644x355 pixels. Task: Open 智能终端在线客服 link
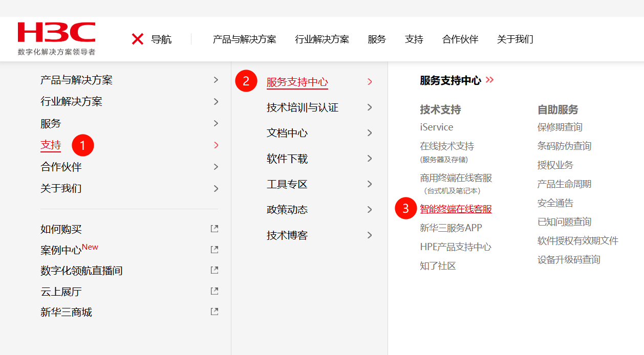pos(456,209)
